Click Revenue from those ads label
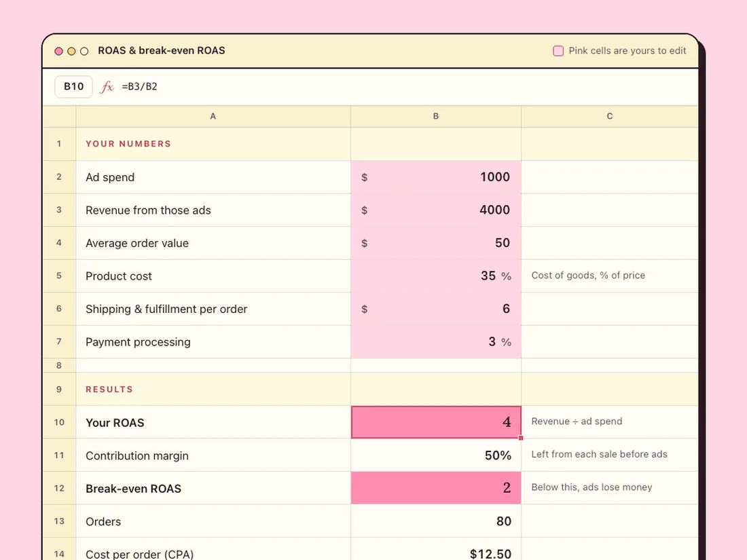Image resolution: width=747 pixels, height=560 pixels. [x=148, y=210]
